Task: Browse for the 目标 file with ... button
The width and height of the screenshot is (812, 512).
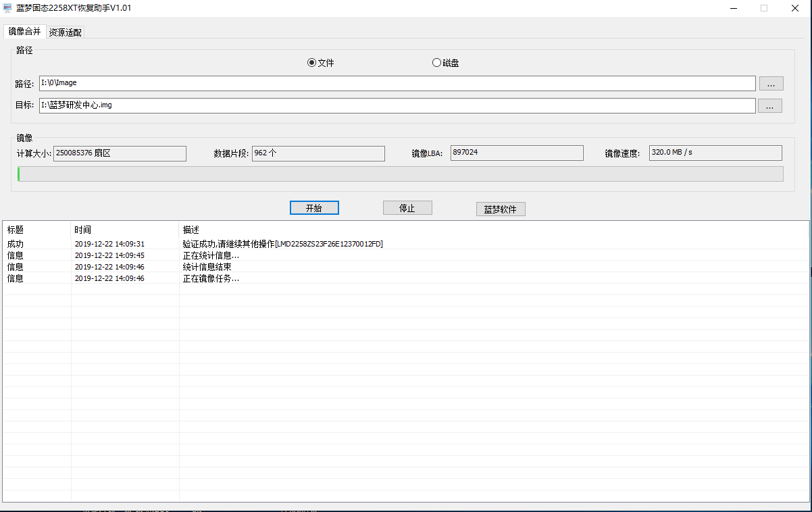Action: pos(770,106)
